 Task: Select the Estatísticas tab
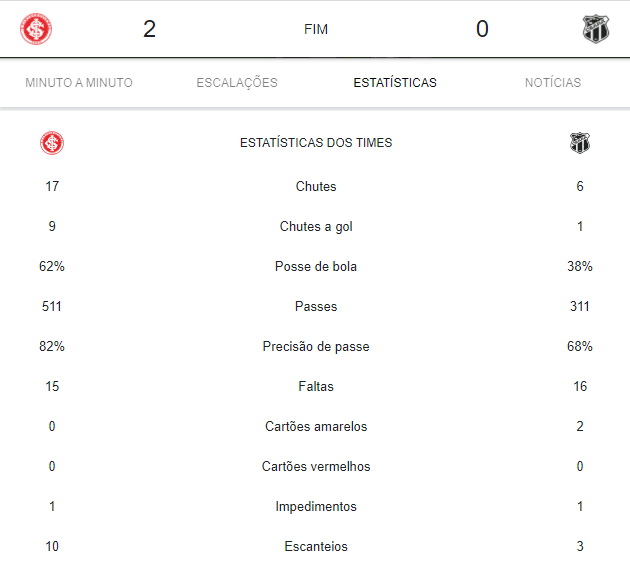pyautogui.click(x=395, y=83)
